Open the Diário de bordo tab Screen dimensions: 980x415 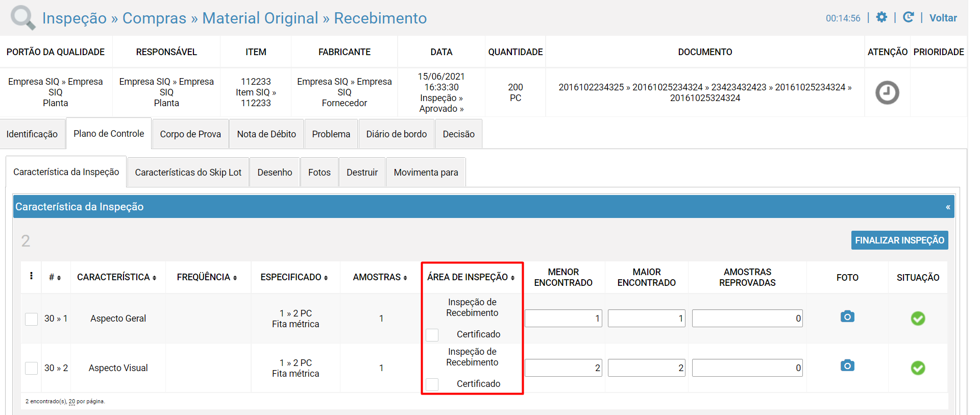coord(397,134)
